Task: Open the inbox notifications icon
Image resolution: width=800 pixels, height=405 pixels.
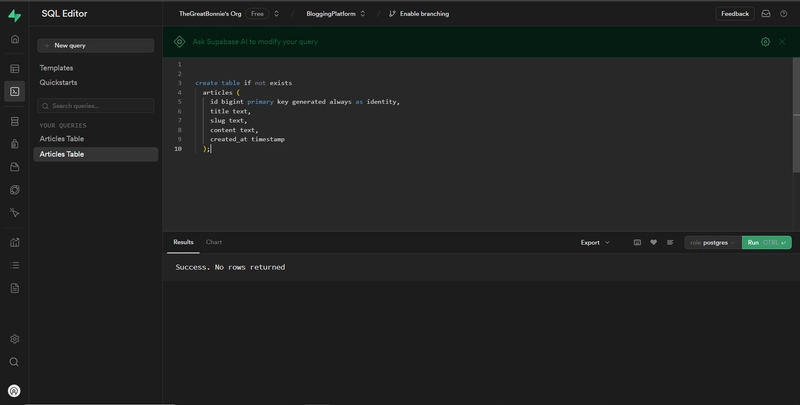Action: point(766,14)
